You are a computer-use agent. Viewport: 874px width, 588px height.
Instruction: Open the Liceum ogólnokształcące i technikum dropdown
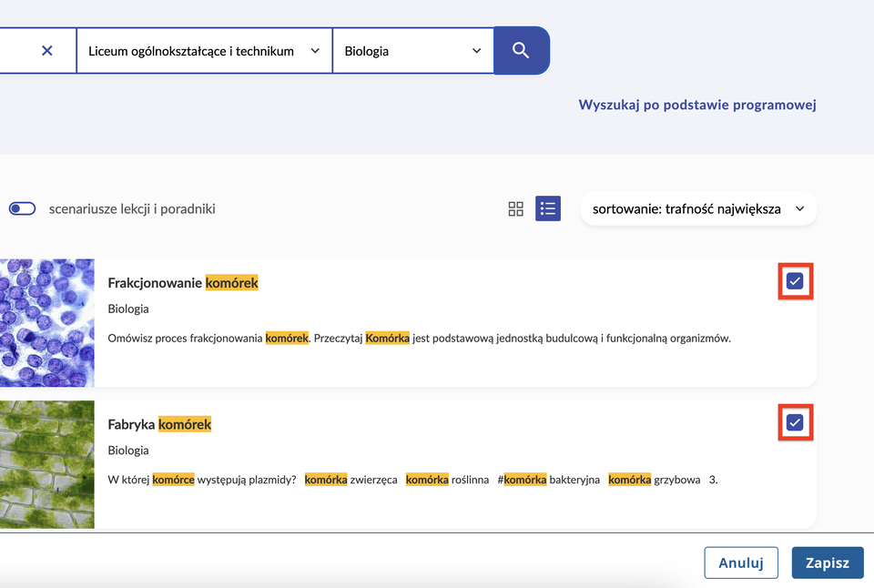[204, 51]
